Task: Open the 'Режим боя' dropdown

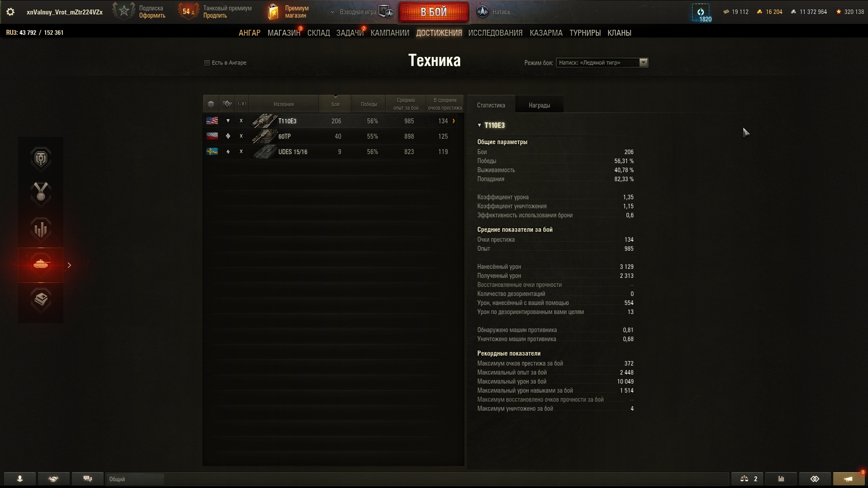Action: [x=602, y=63]
